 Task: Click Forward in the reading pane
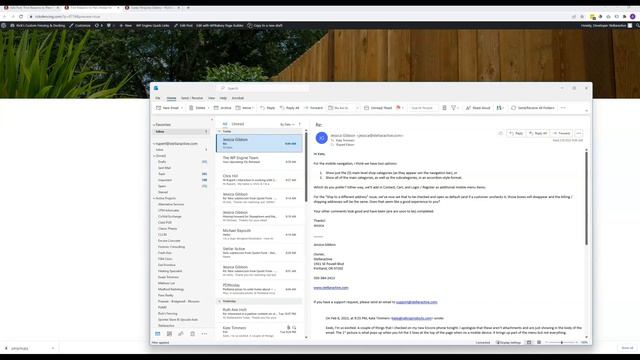562,133
